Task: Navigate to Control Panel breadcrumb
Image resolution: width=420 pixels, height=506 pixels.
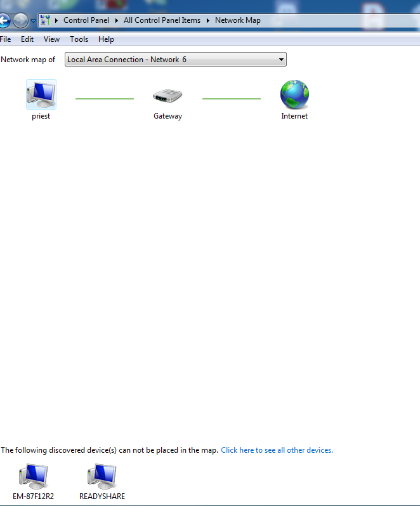Action: point(86,20)
